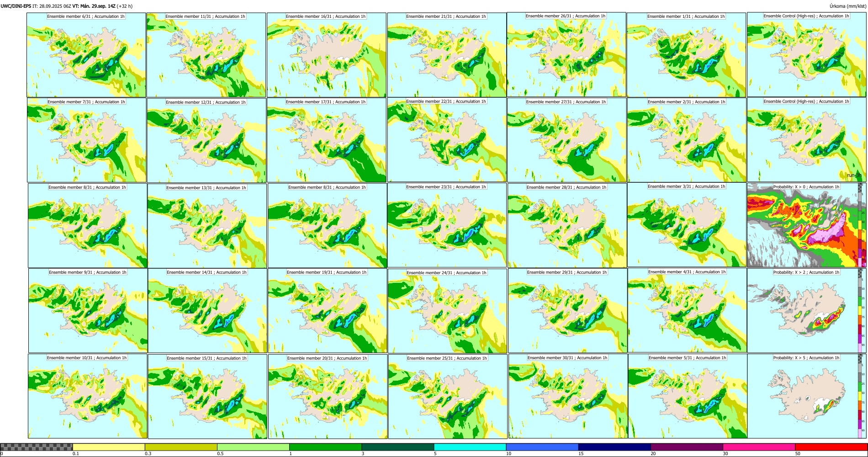Select the purple 20–30 legend swatch

687,447
